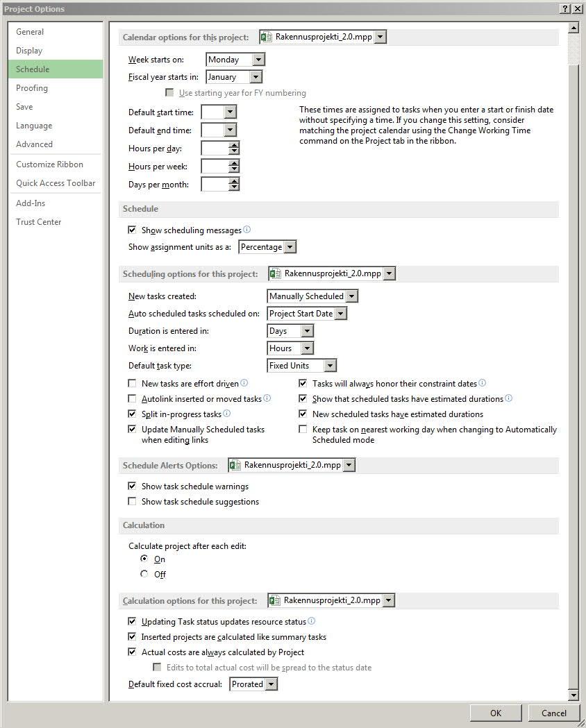
Task: Click the OK button
Action: point(496,713)
